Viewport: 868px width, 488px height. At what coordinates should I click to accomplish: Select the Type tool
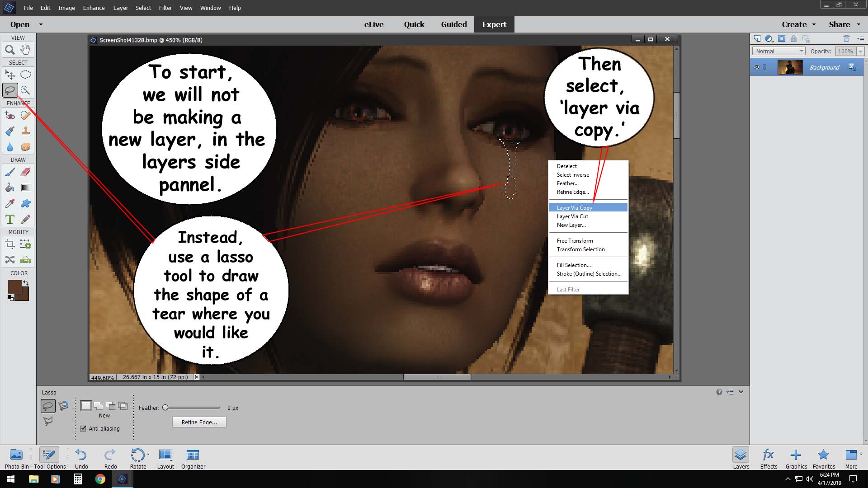tap(10, 220)
